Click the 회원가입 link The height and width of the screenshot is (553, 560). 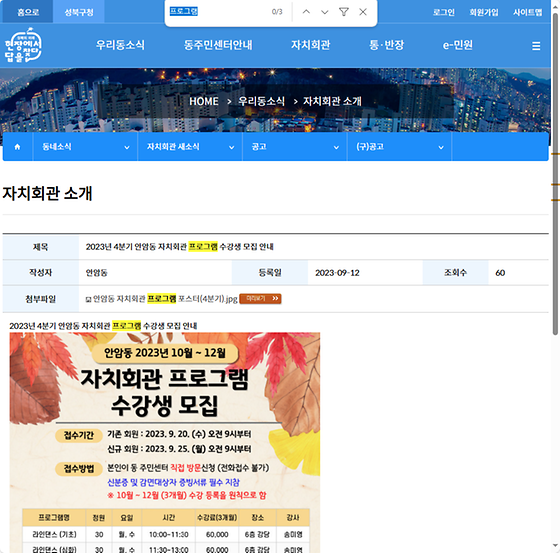tap(484, 12)
